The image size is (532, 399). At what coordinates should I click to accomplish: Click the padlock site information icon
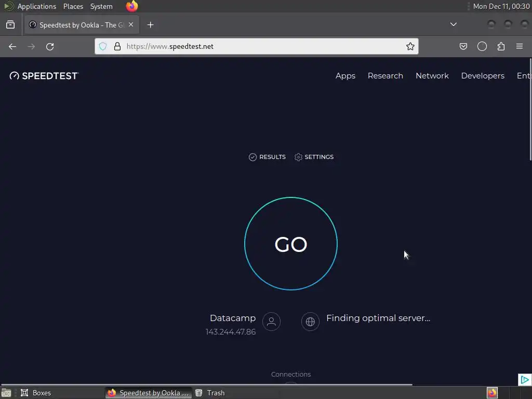click(117, 46)
